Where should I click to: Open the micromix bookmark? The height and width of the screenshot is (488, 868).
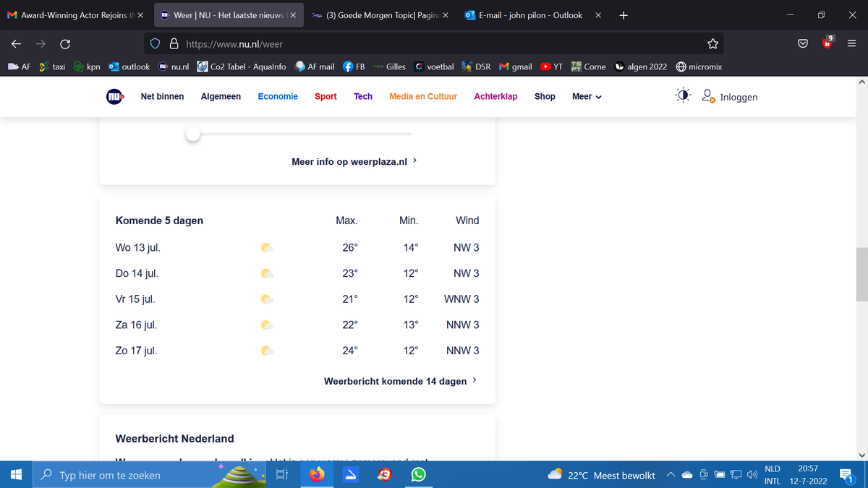click(x=699, y=67)
